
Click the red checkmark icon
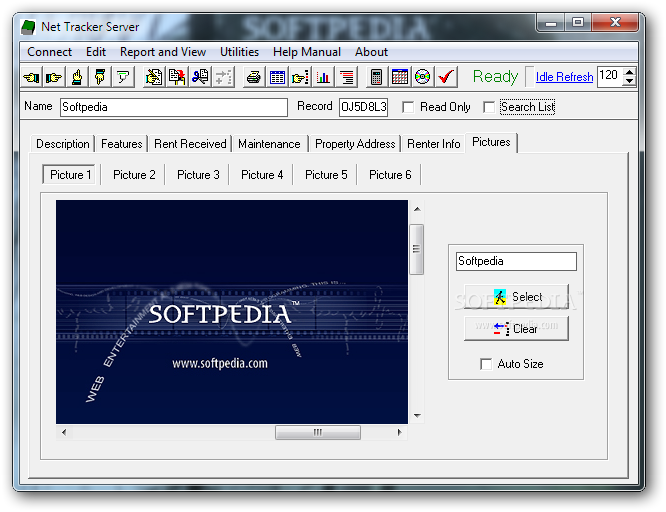click(446, 77)
